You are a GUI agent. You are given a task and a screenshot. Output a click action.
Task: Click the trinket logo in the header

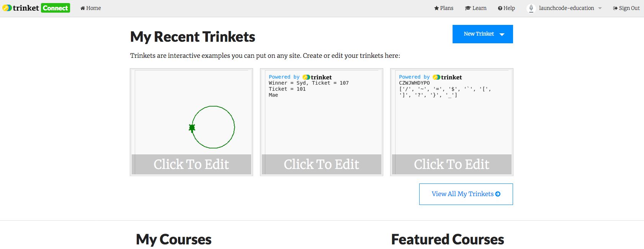(x=21, y=8)
